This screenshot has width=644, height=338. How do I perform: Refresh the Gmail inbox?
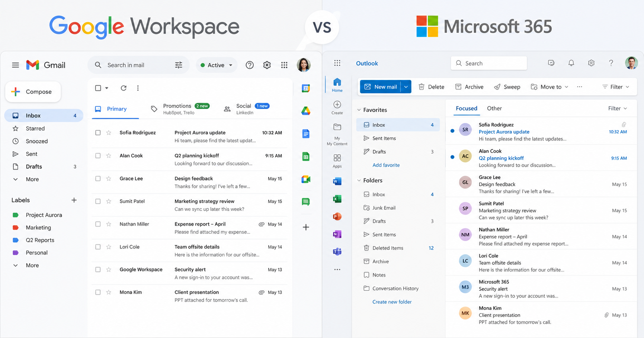click(124, 88)
